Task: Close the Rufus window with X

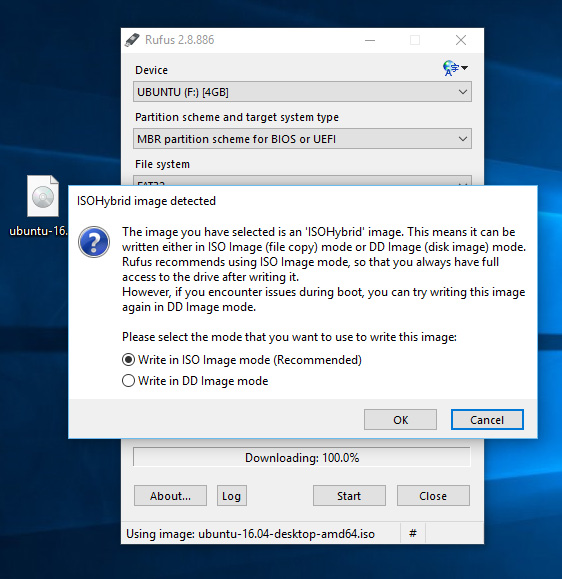Action: pos(460,40)
